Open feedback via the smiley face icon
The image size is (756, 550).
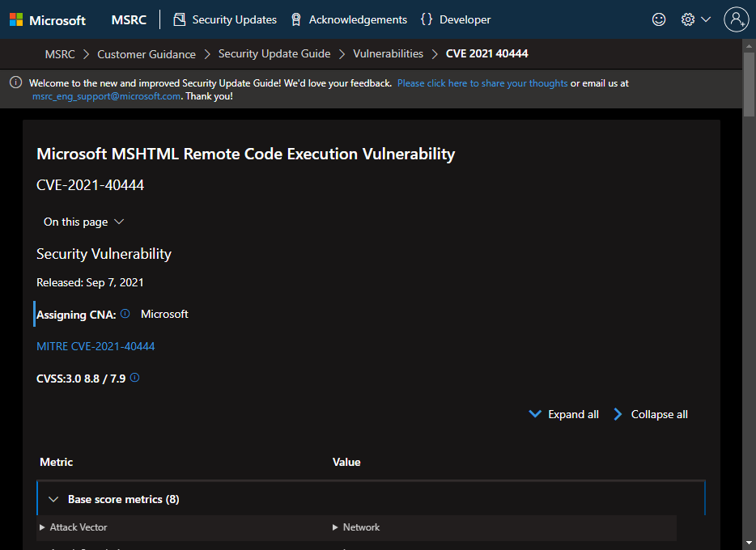tap(659, 19)
